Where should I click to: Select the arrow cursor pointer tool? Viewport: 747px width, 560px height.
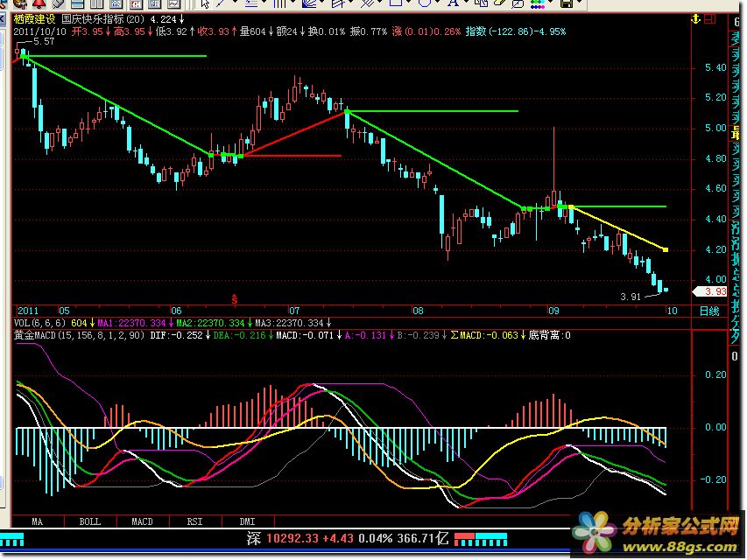click(205, 3)
